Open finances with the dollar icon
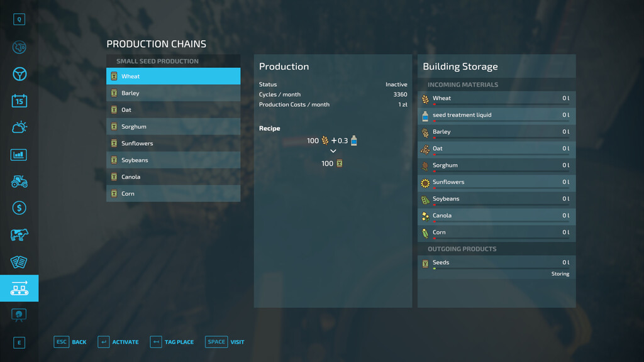The height and width of the screenshot is (362, 644). click(x=19, y=208)
